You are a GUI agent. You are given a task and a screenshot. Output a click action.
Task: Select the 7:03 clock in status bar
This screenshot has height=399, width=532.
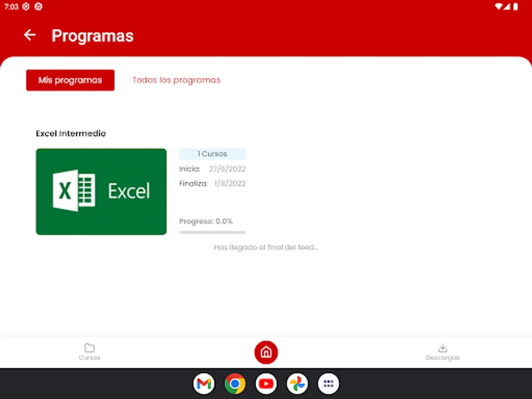click(11, 7)
